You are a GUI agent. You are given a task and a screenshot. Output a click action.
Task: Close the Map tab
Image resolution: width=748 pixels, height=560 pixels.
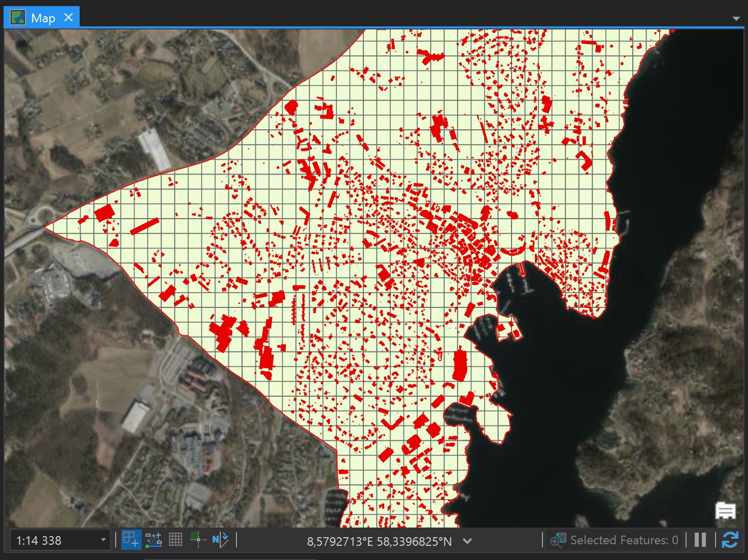pos(69,18)
